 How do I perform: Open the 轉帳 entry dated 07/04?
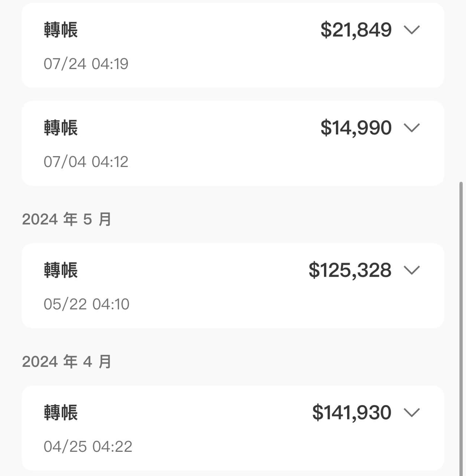tap(61, 128)
